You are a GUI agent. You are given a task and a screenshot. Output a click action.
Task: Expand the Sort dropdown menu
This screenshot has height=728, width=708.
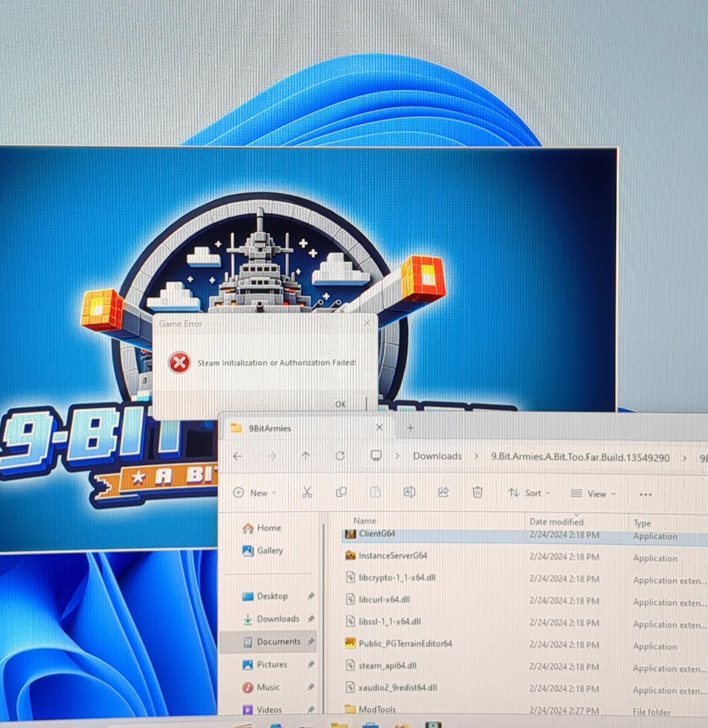point(529,493)
